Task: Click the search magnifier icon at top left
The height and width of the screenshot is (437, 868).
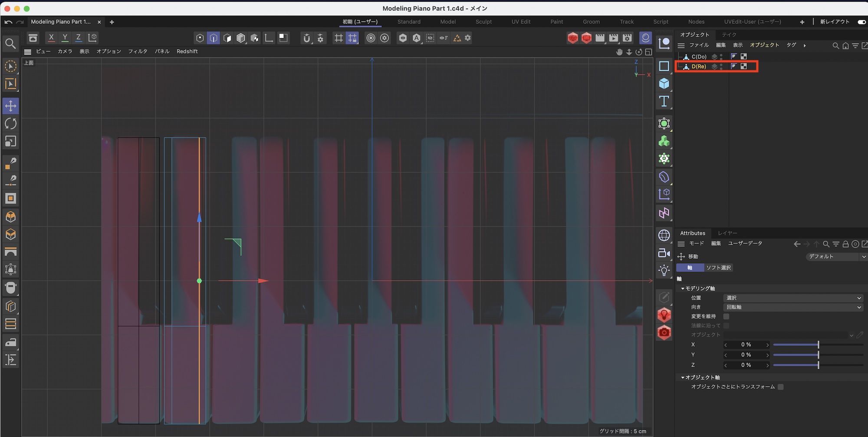Action: pyautogui.click(x=10, y=43)
